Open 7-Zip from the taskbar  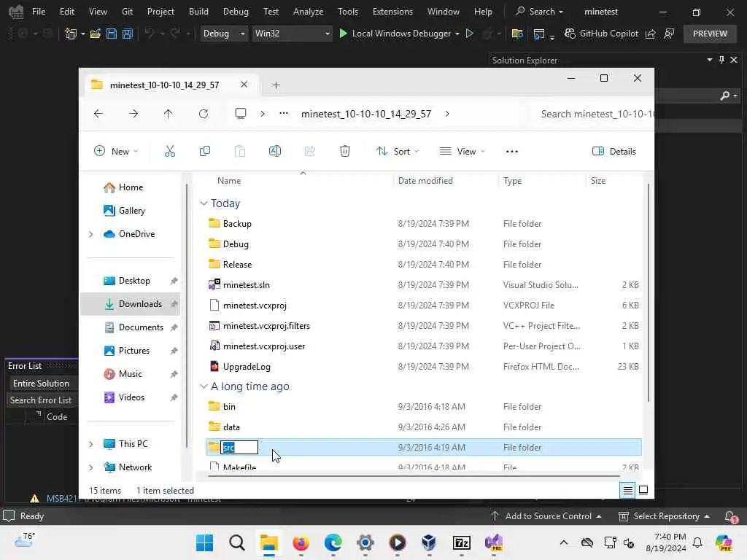pyautogui.click(x=461, y=542)
